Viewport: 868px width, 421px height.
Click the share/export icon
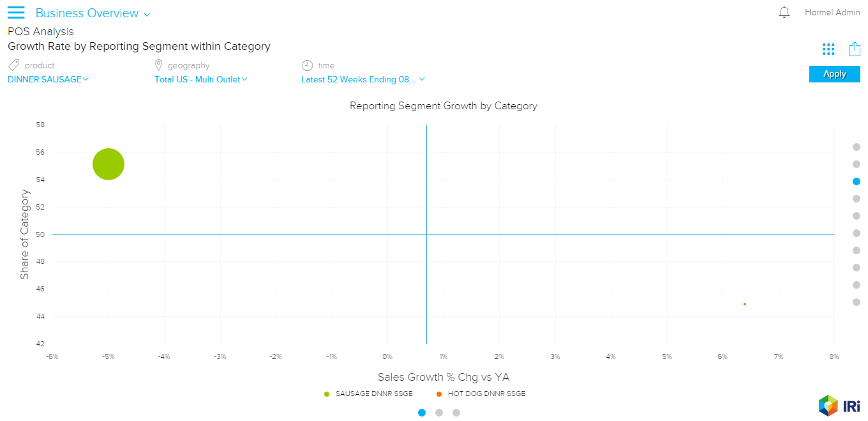click(855, 49)
